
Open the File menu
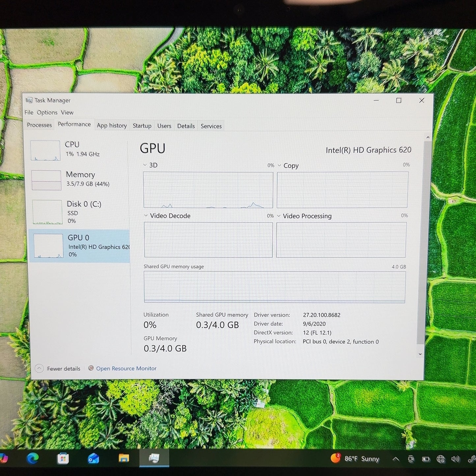(29, 112)
